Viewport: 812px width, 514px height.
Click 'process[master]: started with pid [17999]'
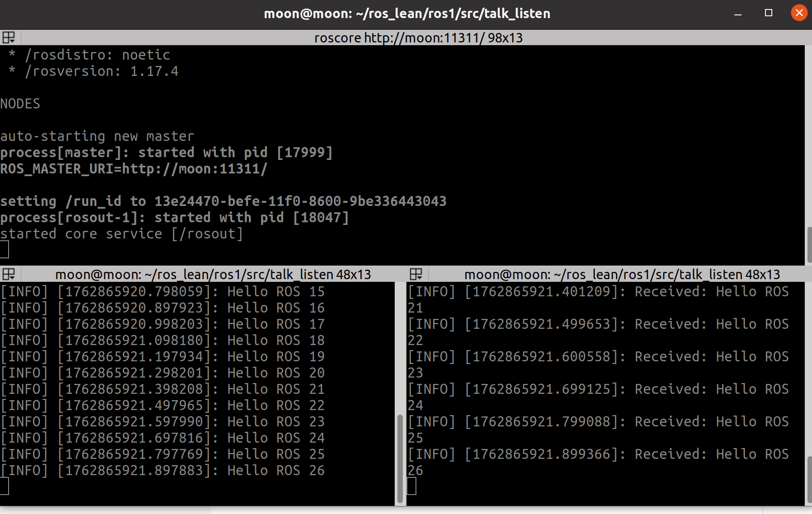tap(167, 152)
